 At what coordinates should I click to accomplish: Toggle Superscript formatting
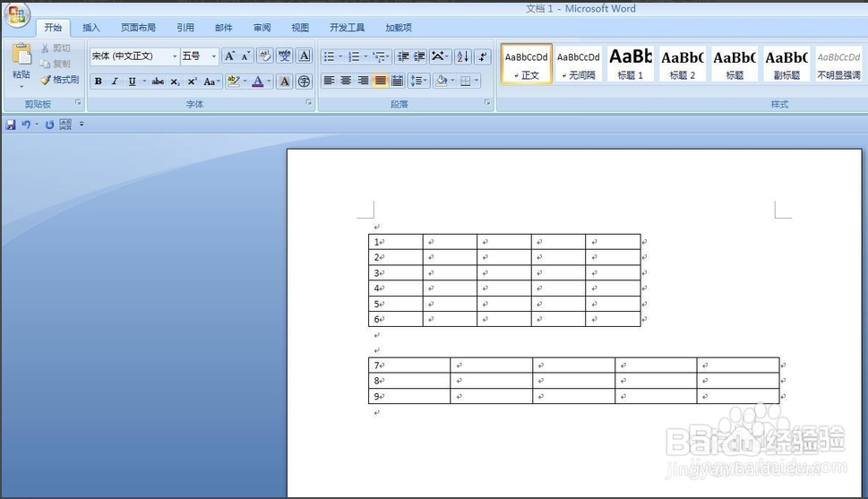click(x=192, y=82)
